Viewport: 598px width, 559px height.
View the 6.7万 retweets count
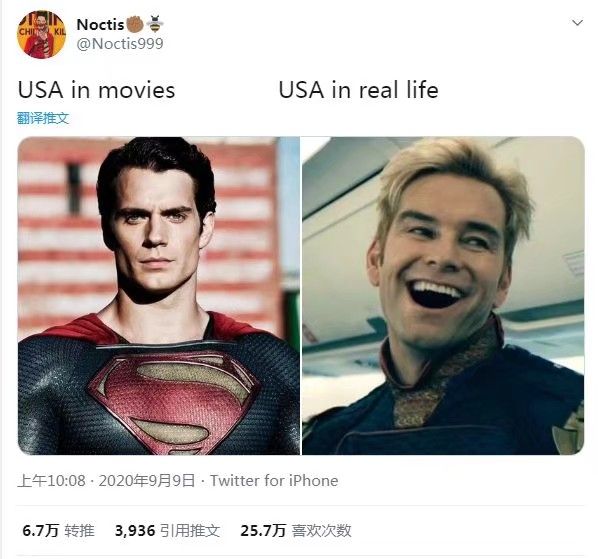pyautogui.click(x=40, y=530)
